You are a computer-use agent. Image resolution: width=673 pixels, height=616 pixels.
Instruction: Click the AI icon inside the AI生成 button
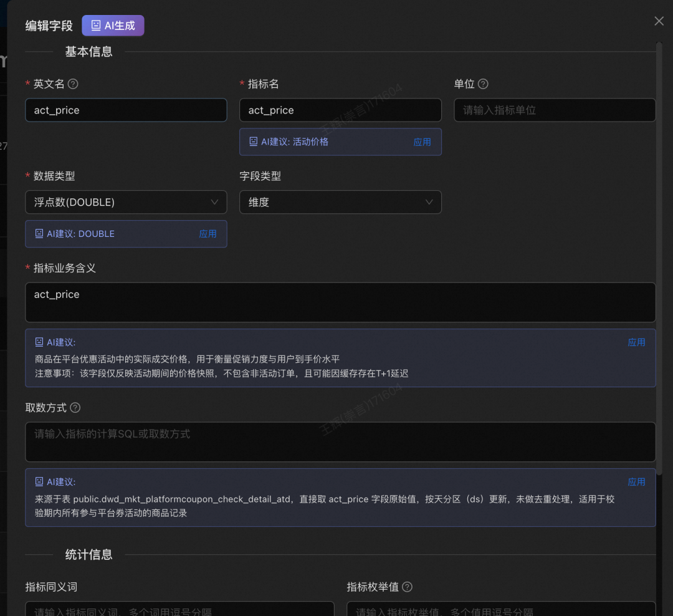pos(95,25)
